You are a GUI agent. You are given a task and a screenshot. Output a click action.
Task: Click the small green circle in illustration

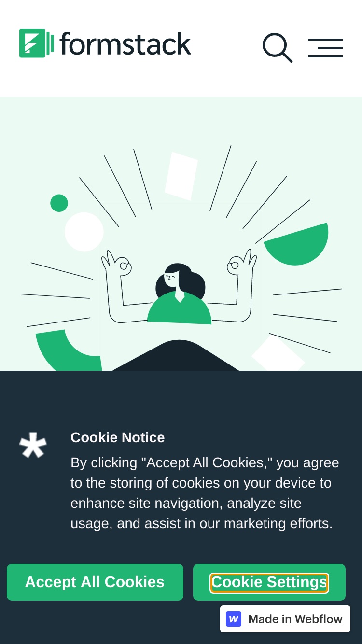point(59,203)
